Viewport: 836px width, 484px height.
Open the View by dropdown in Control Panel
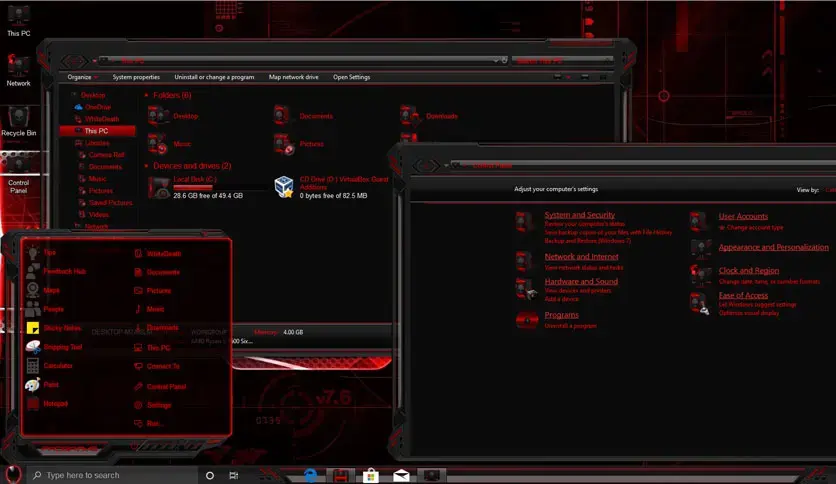pyautogui.click(x=830, y=190)
